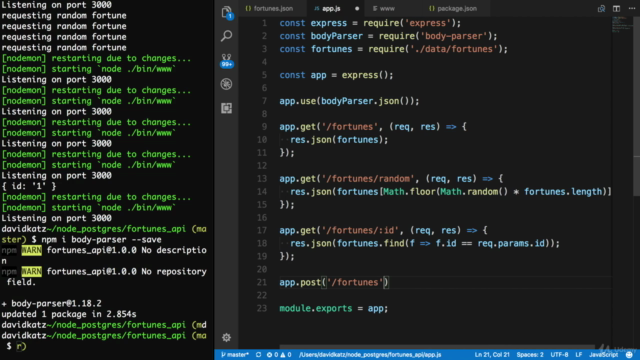Click terminal text 'updated 1 package in 2.854s'
Image resolution: width=640 pixels, height=360 pixels.
pyautogui.click(x=69, y=314)
